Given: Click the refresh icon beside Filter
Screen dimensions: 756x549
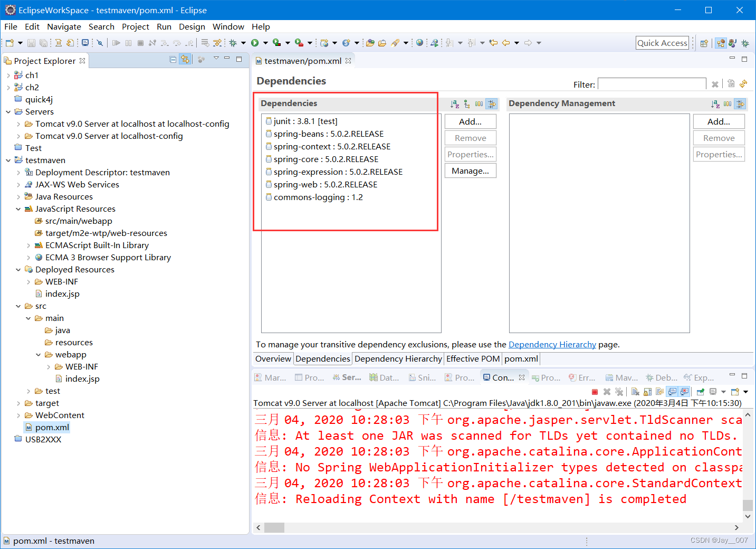Looking at the screenshot, I should pyautogui.click(x=743, y=84).
